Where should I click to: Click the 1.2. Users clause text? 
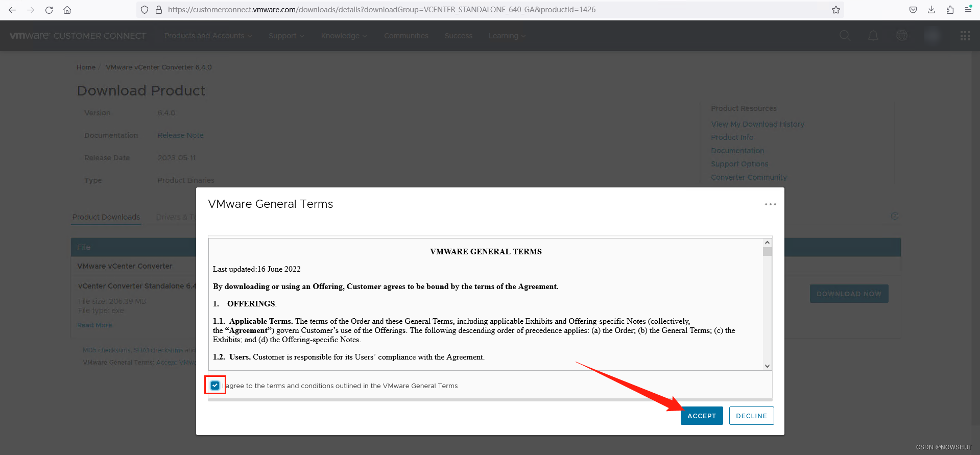click(348, 357)
